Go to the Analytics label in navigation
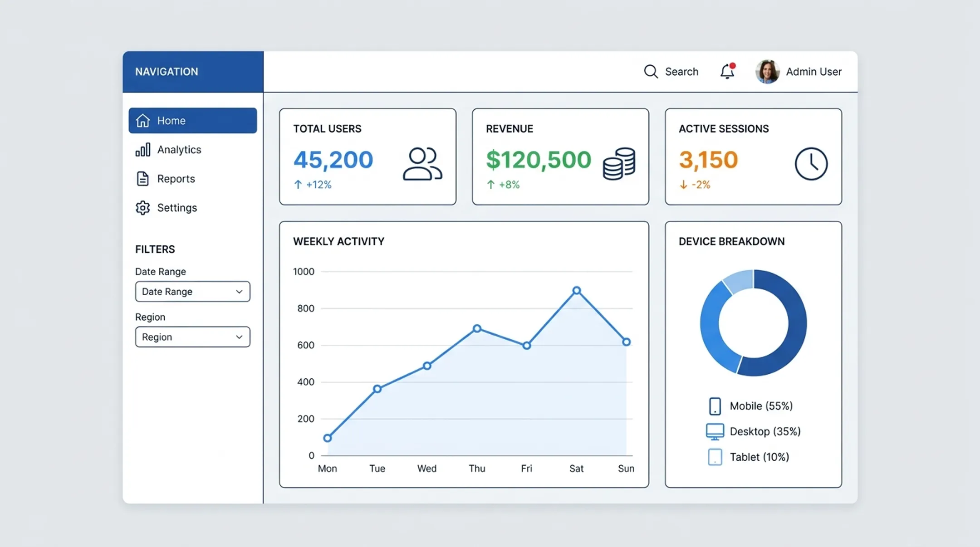The height and width of the screenshot is (547, 980). [x=179, y=150]
